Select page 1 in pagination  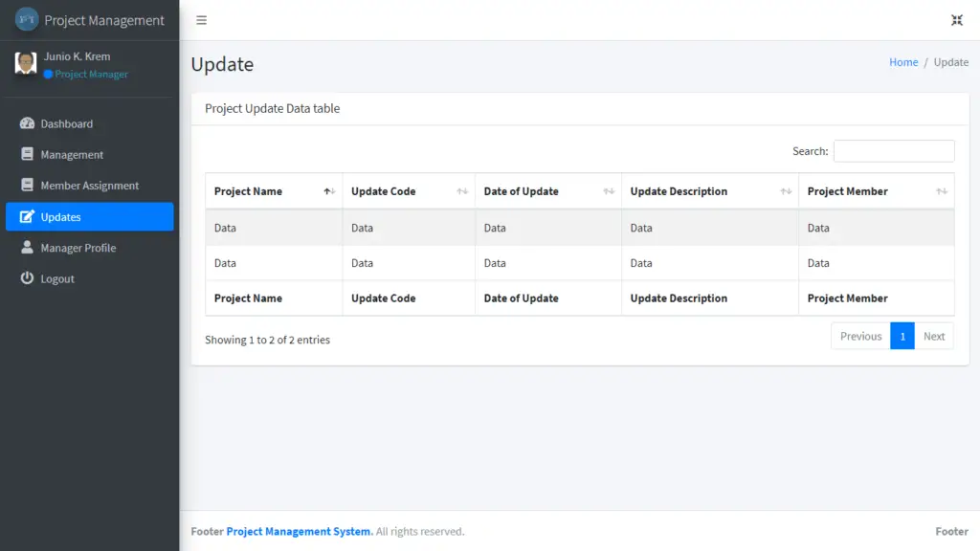tap(902, 336)
